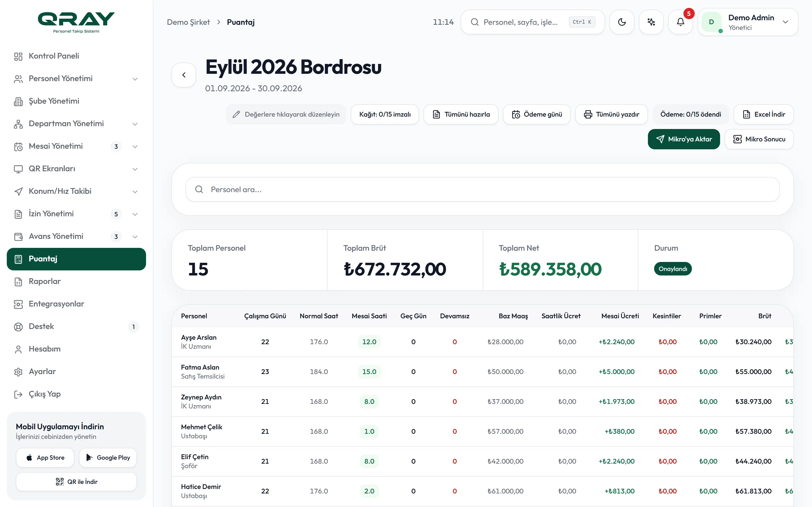Edit Ayşe Arslan's overtime hours 12.0

pos(369,342)
